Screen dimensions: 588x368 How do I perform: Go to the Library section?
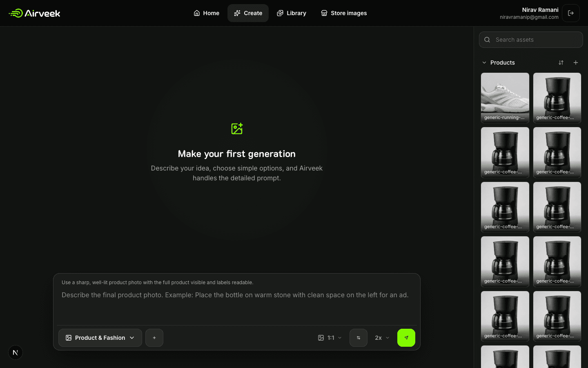[x=291, y=13]
